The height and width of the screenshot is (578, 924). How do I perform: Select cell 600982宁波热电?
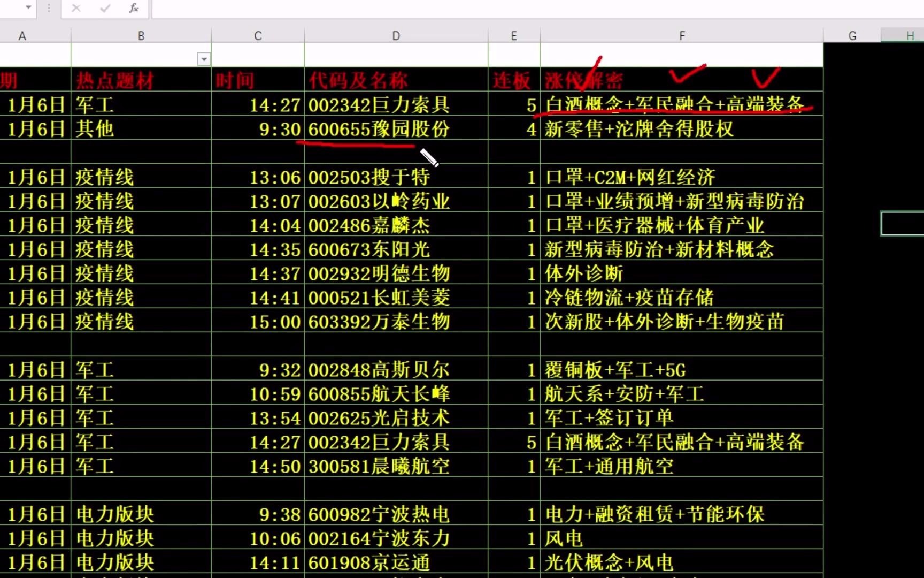point(396,514)
